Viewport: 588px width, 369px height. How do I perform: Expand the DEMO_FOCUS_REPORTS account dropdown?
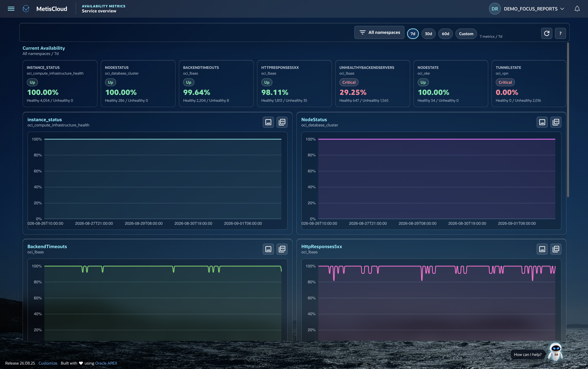[x=534, y=9]
